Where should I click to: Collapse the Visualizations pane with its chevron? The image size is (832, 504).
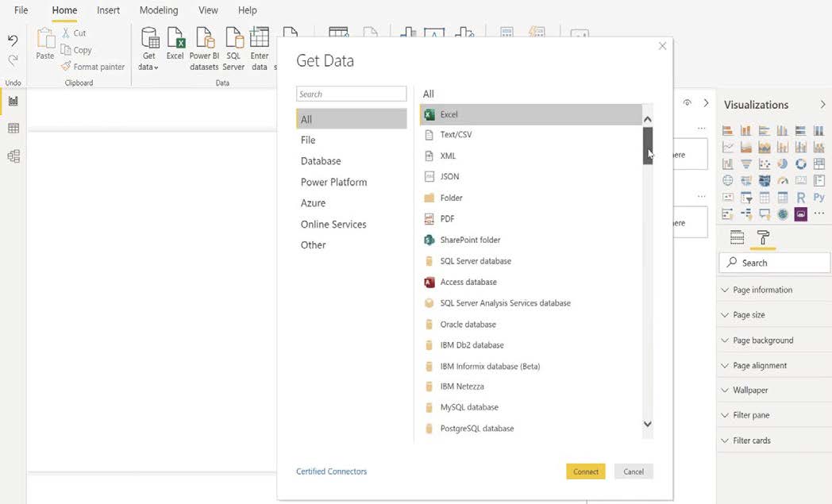[822, 105]
